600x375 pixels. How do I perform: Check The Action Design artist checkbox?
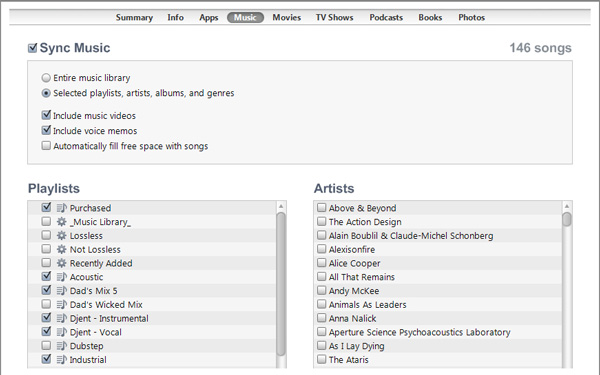321,221
